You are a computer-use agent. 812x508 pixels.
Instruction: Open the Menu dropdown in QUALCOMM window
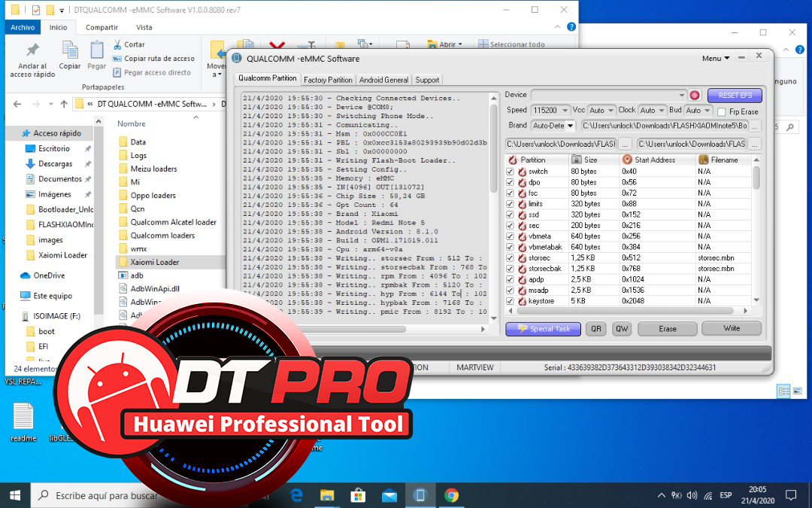pos(716,59)
